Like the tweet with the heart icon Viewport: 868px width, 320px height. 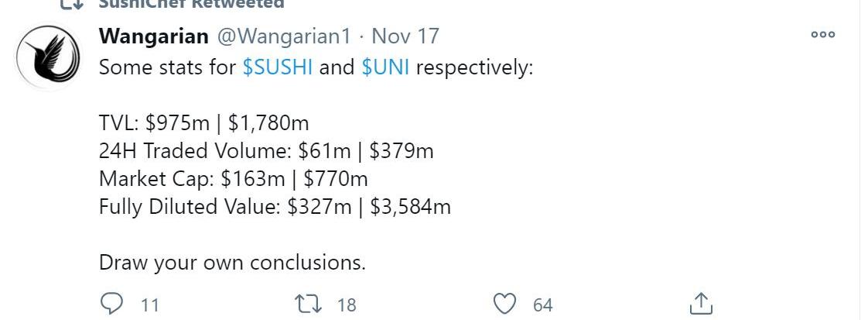click(x=504, y=304)
